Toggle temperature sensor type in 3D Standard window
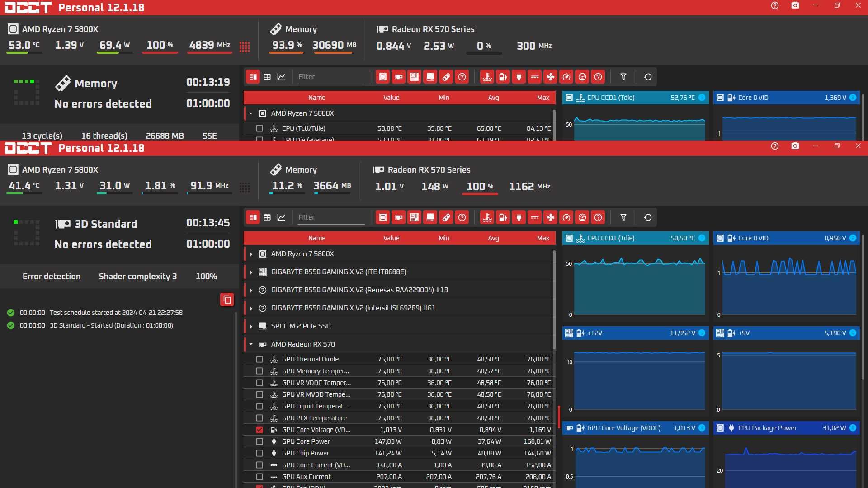The image size is (868, 488). coord(487,217)
